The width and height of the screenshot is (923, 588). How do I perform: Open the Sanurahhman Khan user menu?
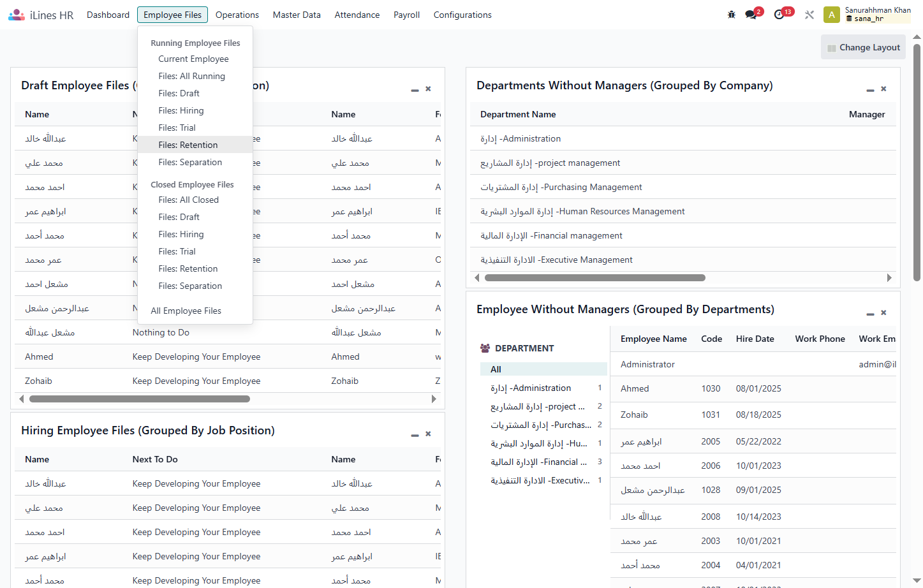(867, 15)
